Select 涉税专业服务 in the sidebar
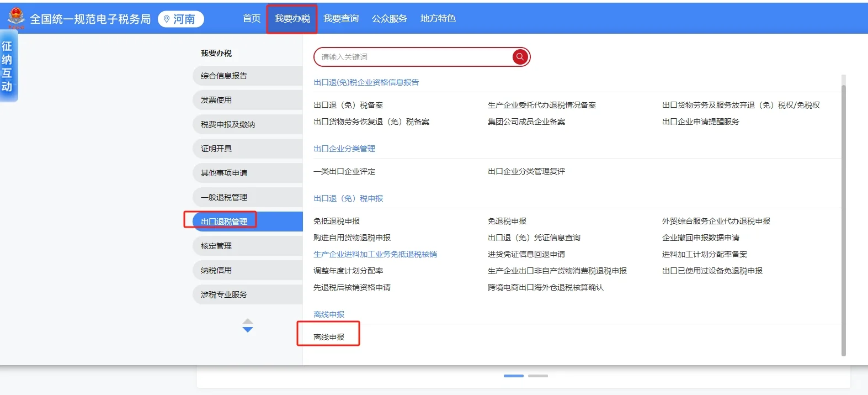The image size is (868, 395). [x=248, y=294]
